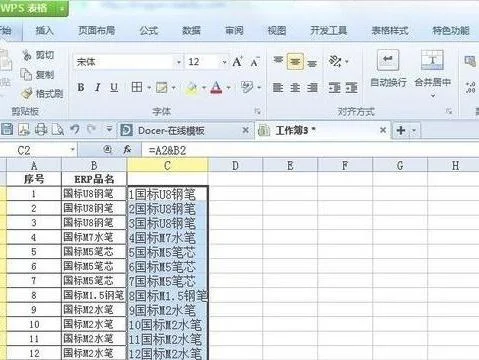The height and width of the screenshot is (360, 479).
Task: Center text horizontally
Action: (x=295, y=88)
